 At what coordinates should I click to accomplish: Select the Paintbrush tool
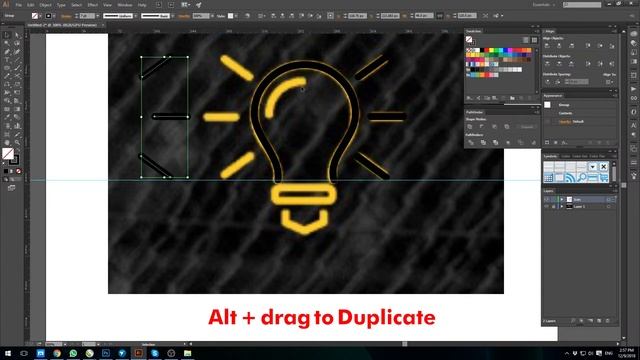(17, 68)
